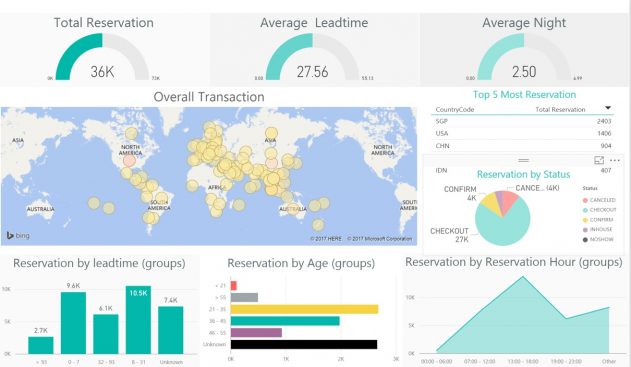This screenshot has width=631, height=367.
Task: Select the gray over-55 age bar
Action: click(244, 297)
